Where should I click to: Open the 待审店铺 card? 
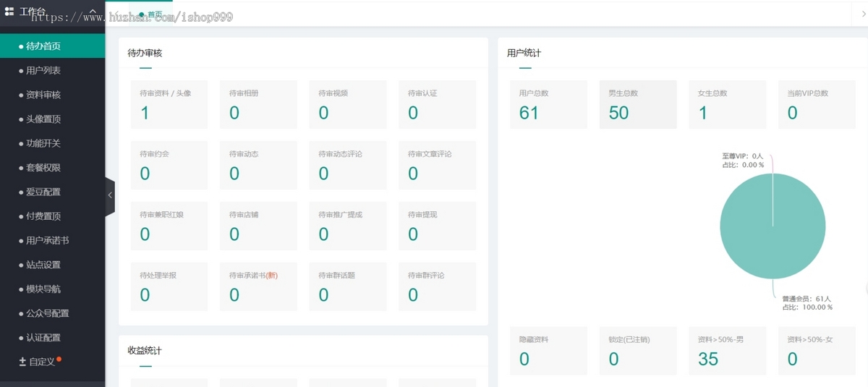pos(258,226)
